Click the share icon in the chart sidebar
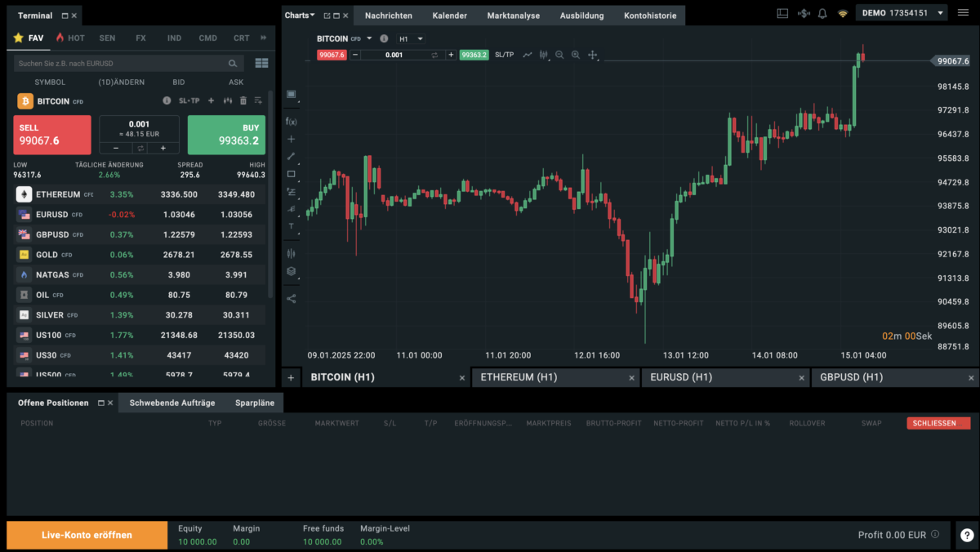This screenshot has height=552, width=980. [292, 298]
